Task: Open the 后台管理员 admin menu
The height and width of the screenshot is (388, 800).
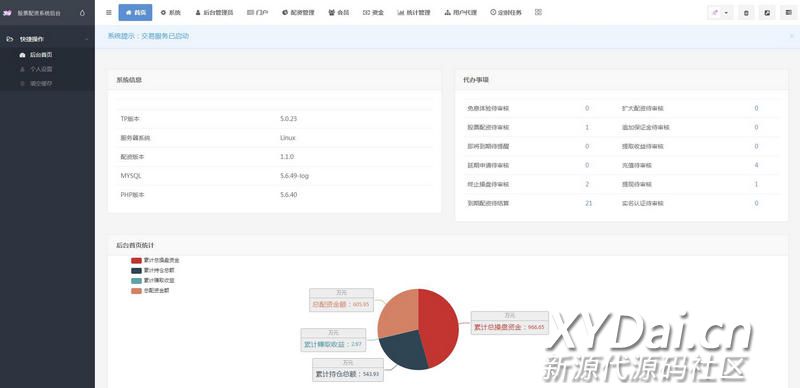Action: 214,12
